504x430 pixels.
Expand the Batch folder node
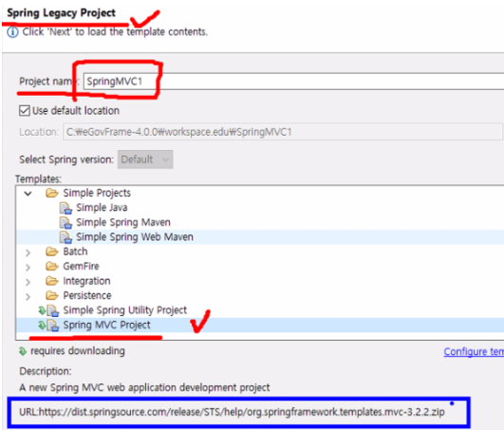pos(28,252)
